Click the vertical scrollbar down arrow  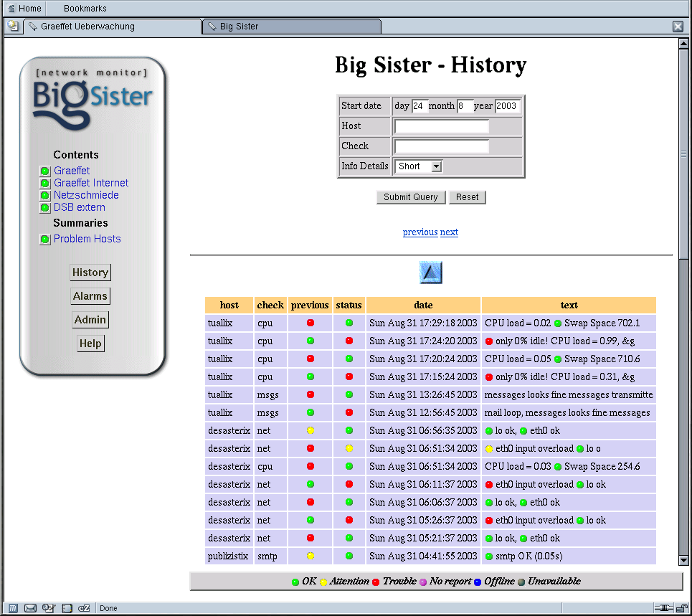tap(683, 560)
